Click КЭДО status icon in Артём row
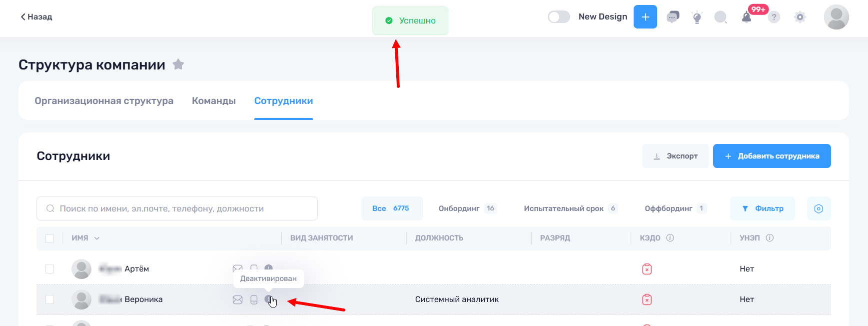 pyautogui.click(x=647, y=269)
